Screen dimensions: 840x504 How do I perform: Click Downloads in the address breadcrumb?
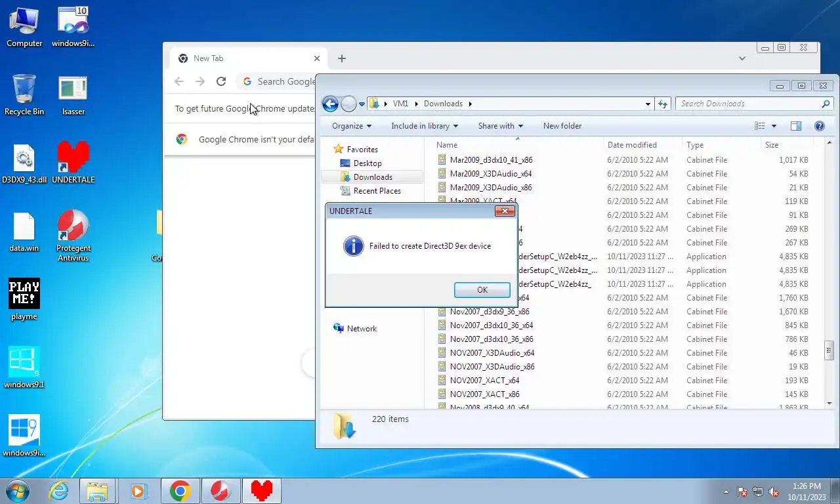pyautogui.click(x=443, y=104)
